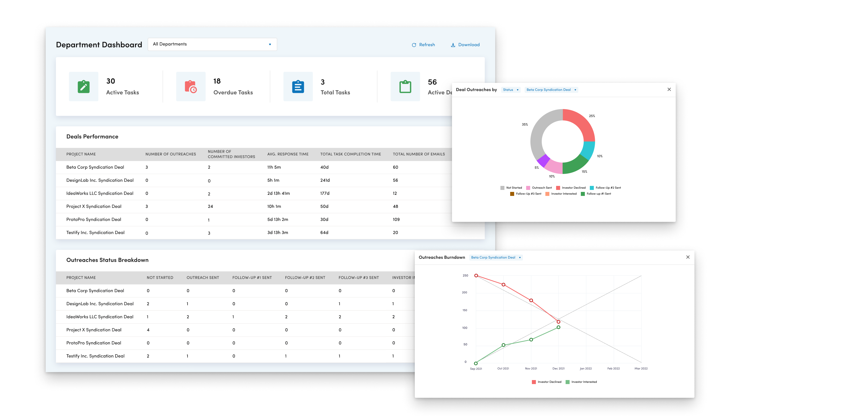Screen dimensions: 868x417
Task: Download the dashboard report
Action: tap(465, 45)
